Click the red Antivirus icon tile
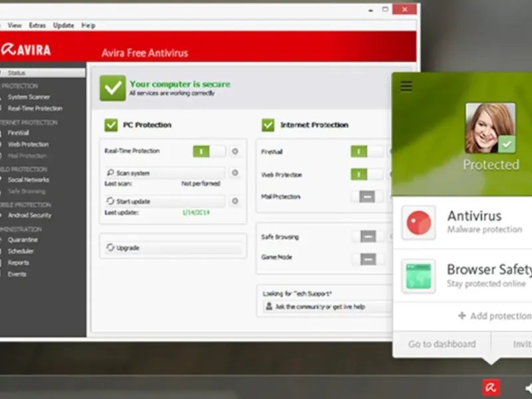 click(x=419, y=223)
